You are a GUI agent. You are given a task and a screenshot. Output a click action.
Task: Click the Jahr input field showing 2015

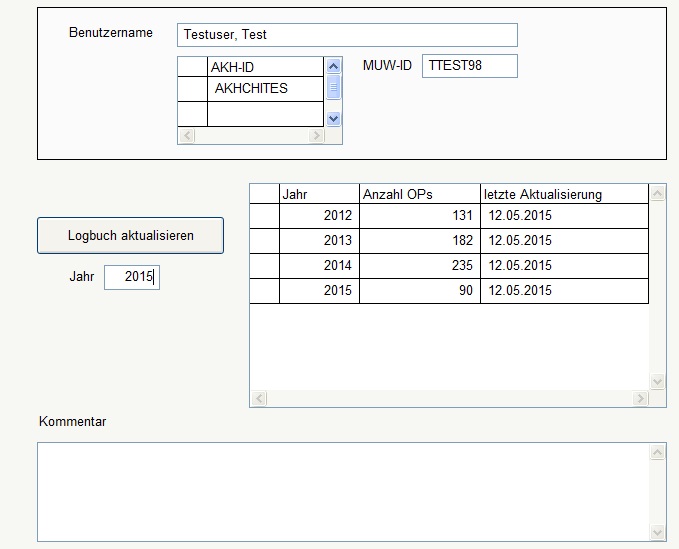coord(131,278)
